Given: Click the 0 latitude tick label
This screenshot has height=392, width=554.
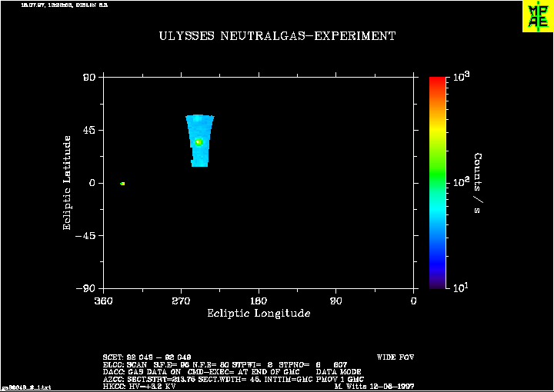Looking at the screenshot, I should coord(93,183).
